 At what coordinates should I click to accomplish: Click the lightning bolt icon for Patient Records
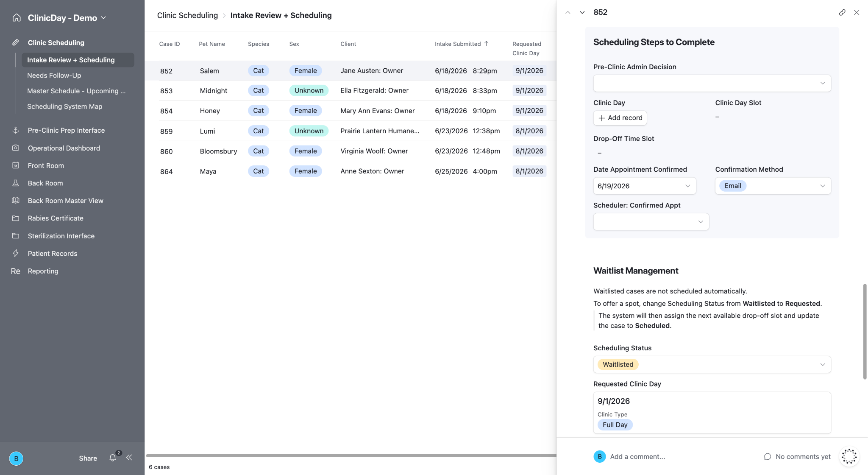(x=16, y=253)
